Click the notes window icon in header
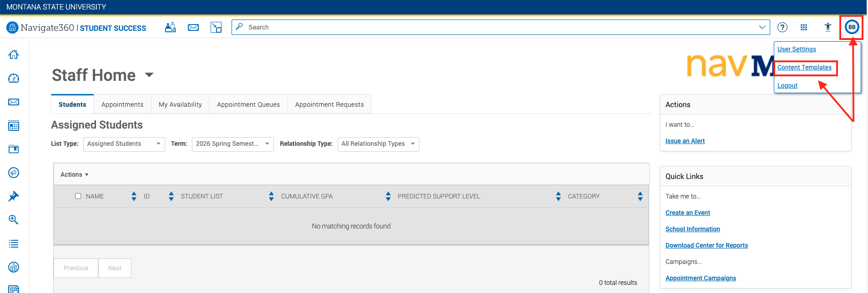This screenshot has height=293, width=868. (x=216, y=27)
